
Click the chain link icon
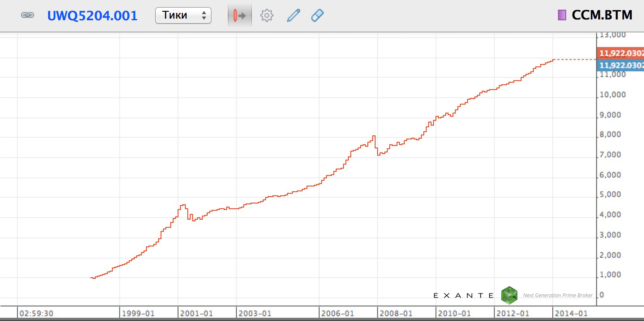27,15
